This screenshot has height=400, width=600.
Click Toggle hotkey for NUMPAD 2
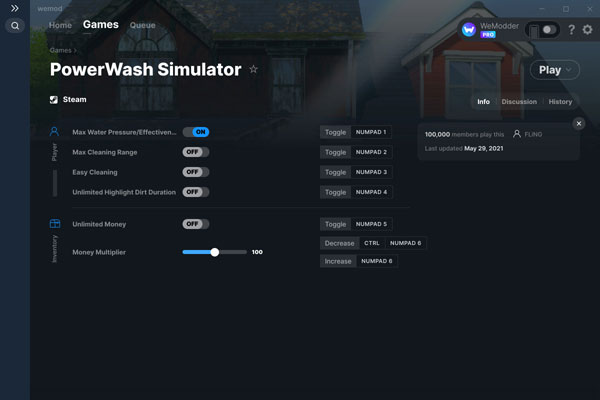335,152
